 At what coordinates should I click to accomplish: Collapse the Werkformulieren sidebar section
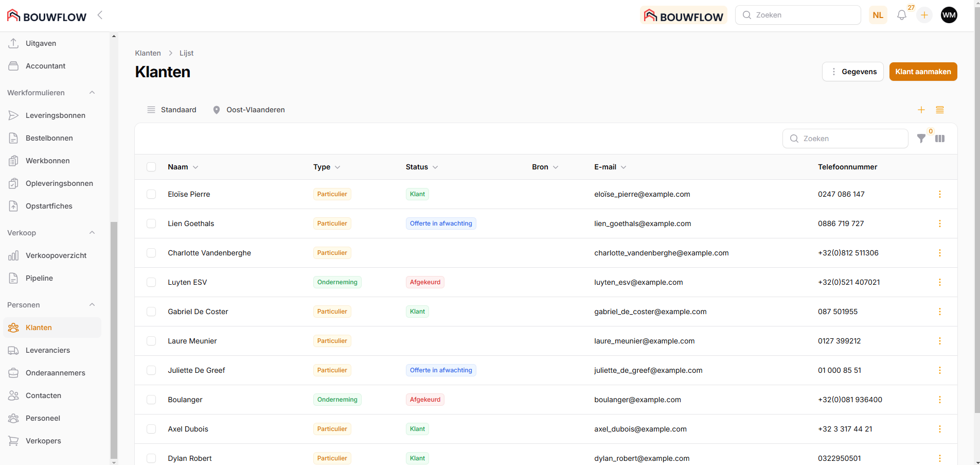click(x=92, y=93)
